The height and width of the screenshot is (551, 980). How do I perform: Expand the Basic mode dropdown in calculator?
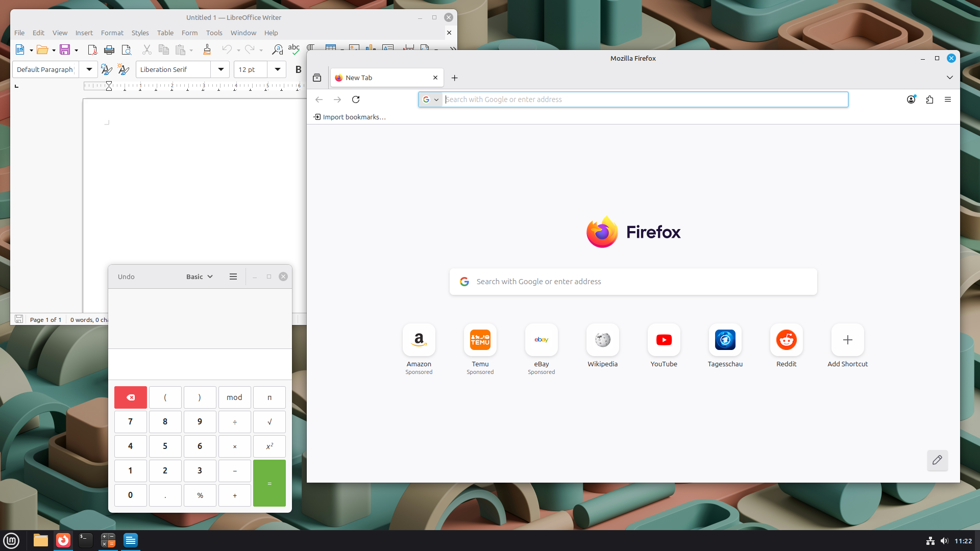click(199, 277)
